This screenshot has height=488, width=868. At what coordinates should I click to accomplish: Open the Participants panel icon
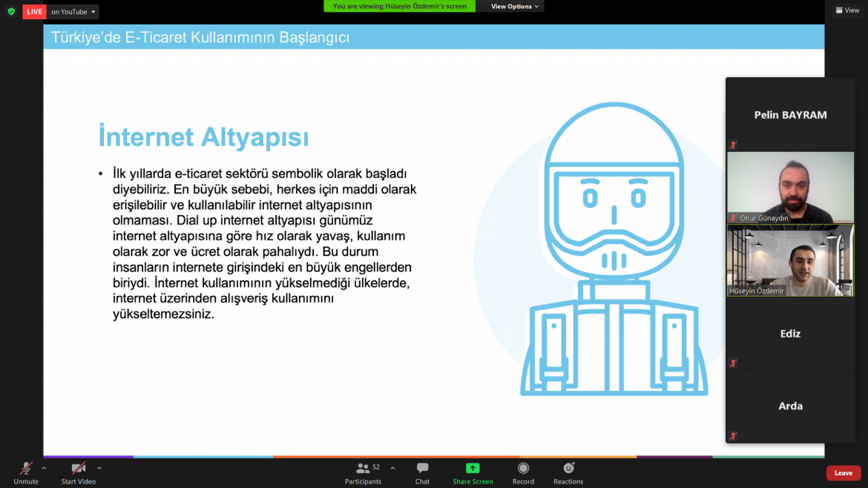(363, 468)
